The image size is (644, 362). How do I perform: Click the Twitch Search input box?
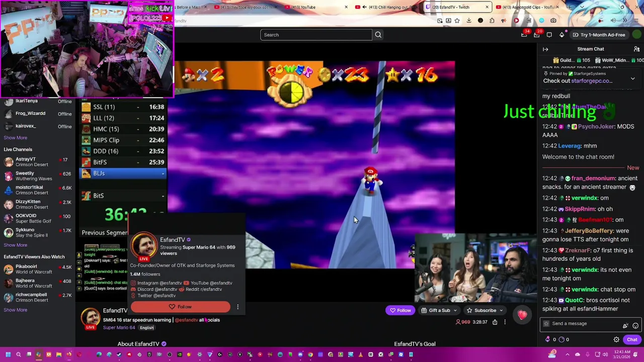point(316,35)
